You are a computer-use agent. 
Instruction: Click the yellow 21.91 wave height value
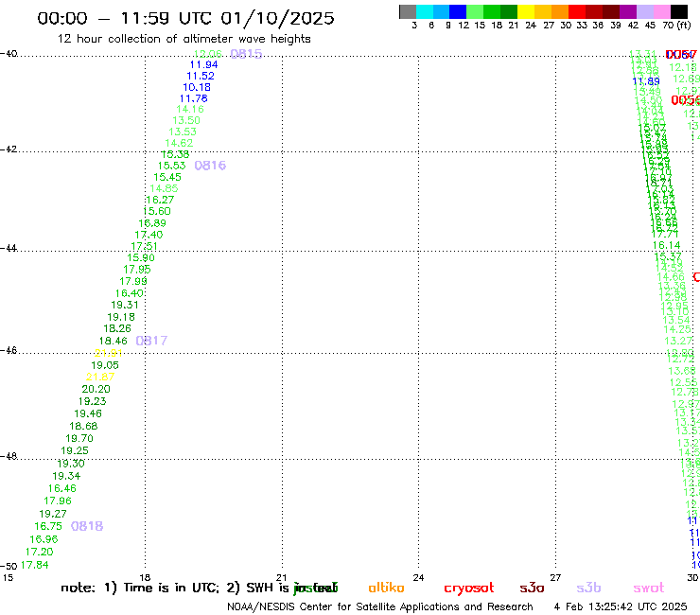pyautogui.click(x=109, y=353)
